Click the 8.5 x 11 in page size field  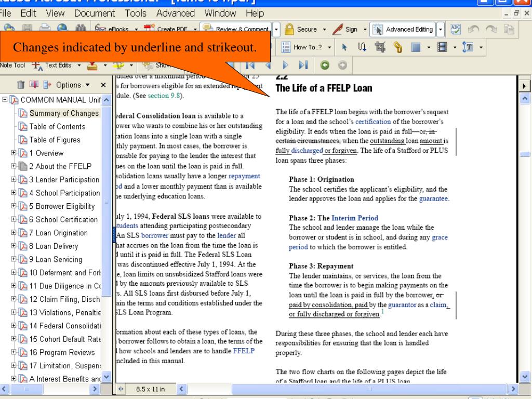(150, 389)
